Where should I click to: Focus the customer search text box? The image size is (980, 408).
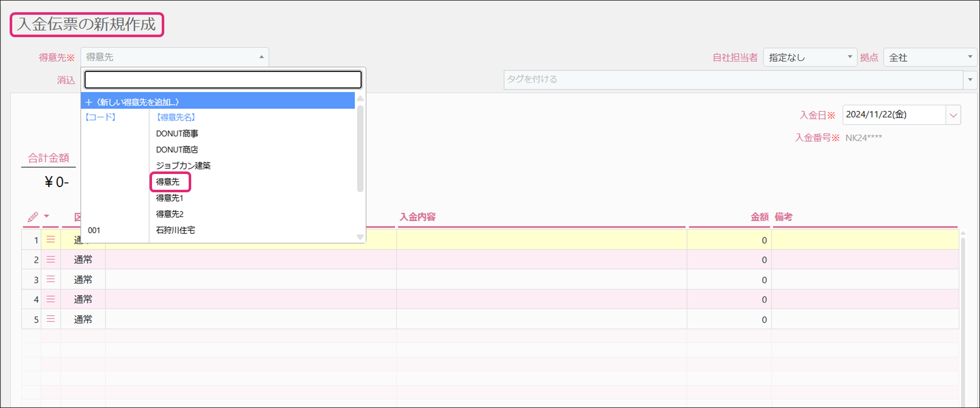coord(223,80)
